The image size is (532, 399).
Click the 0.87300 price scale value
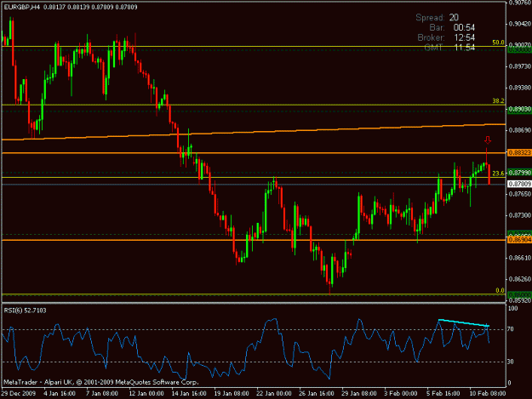tap(520, 215)
